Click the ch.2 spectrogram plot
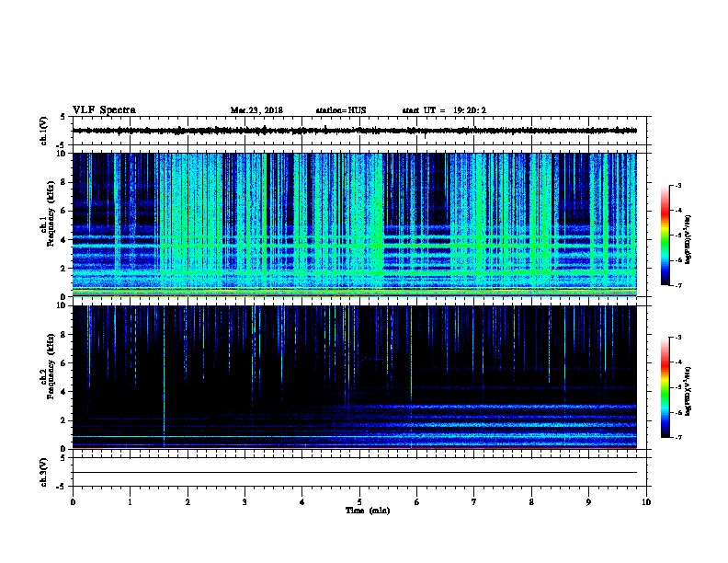 coord(355,377)
